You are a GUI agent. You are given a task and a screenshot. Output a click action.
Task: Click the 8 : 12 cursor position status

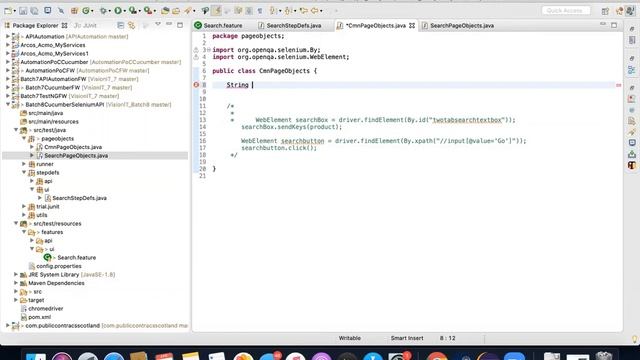447,338
